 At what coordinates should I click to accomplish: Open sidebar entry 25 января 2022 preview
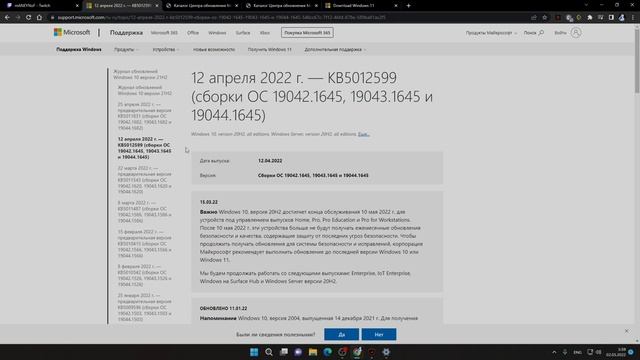pos(145,307)
